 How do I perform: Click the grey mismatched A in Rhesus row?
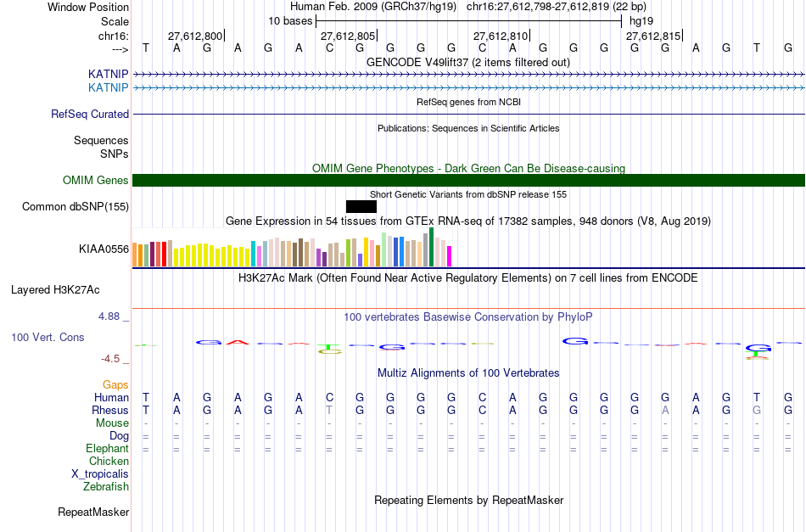point(665,410)
